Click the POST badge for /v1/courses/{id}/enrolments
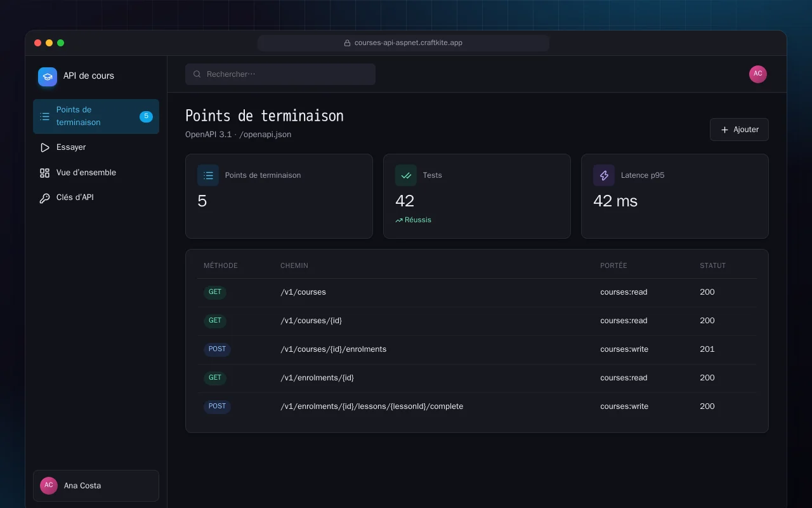This screenshot has width=812, height=508. pyautogui.click(x=217, y=349)
